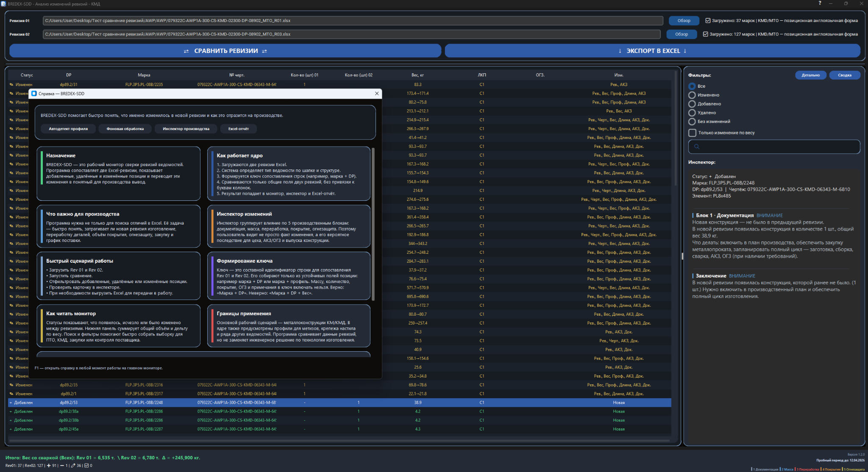This screenshot has height=472, width=868.
Task: Focus the Ревизия 01 file path field
Action: point(353,21)
